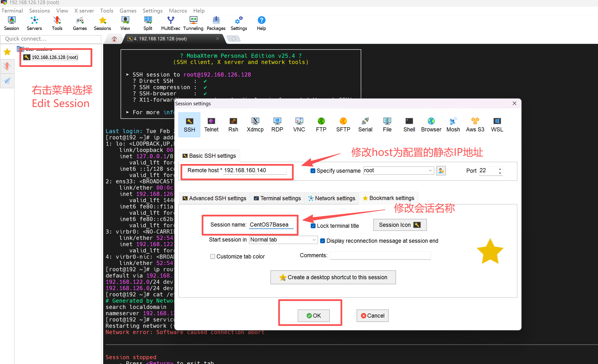Screen dimensions: 598x364
Task: Close the 192.168.126.128 terminal tab
Action: coord(217,39)
